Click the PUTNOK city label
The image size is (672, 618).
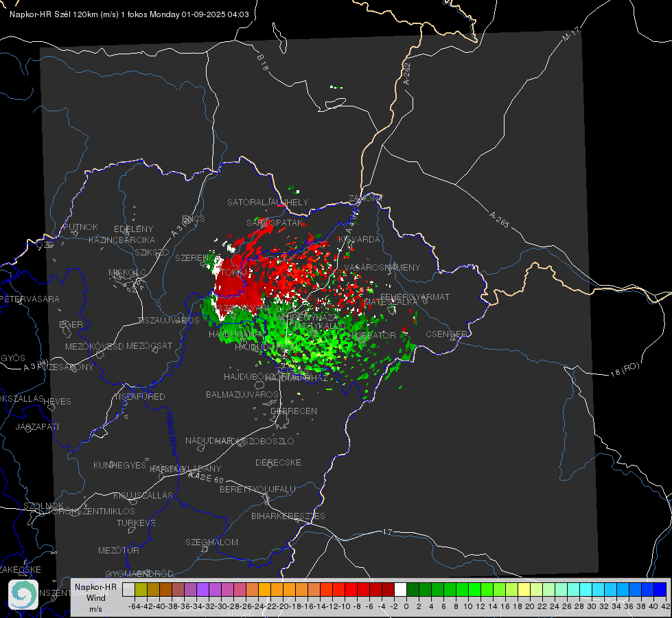pyautogui.click(x=80, y=227)
